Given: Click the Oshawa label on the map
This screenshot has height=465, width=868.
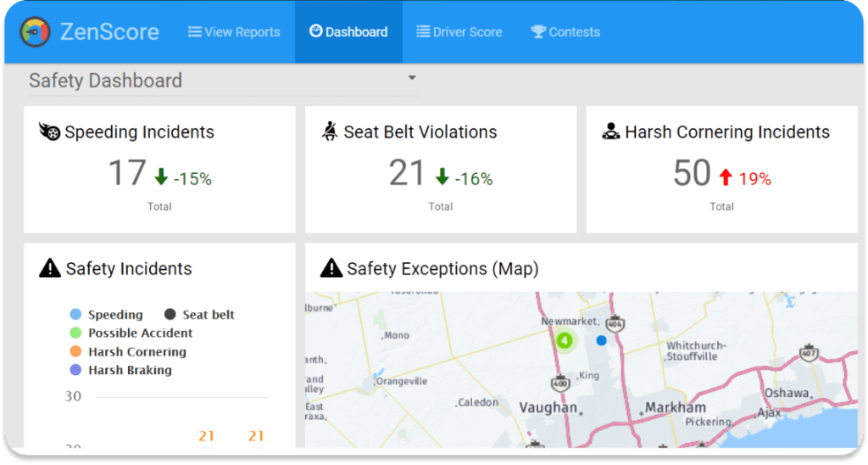Looking at the screenshot, I should click(x=787, y=393).
